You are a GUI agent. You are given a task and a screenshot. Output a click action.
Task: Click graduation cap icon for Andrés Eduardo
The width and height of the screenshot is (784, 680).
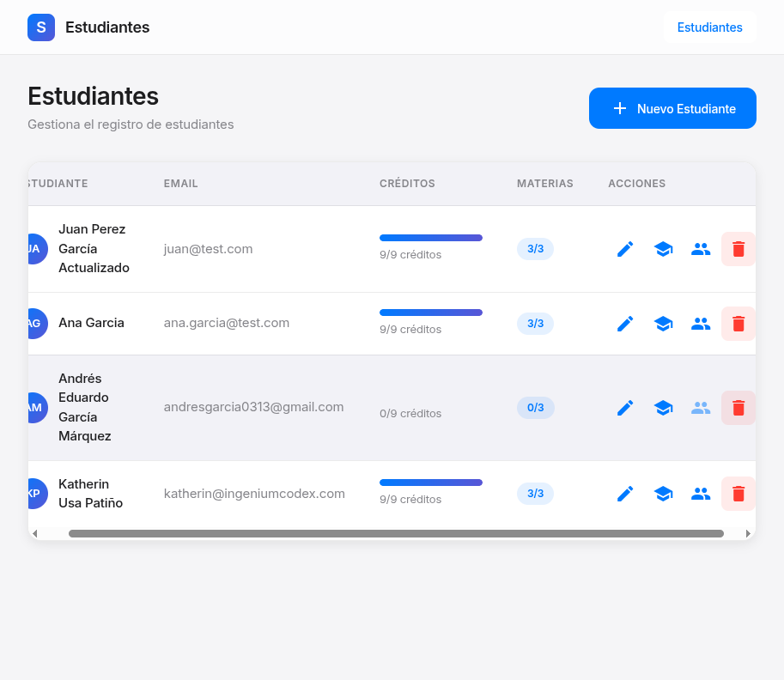(x=663, y=408)
